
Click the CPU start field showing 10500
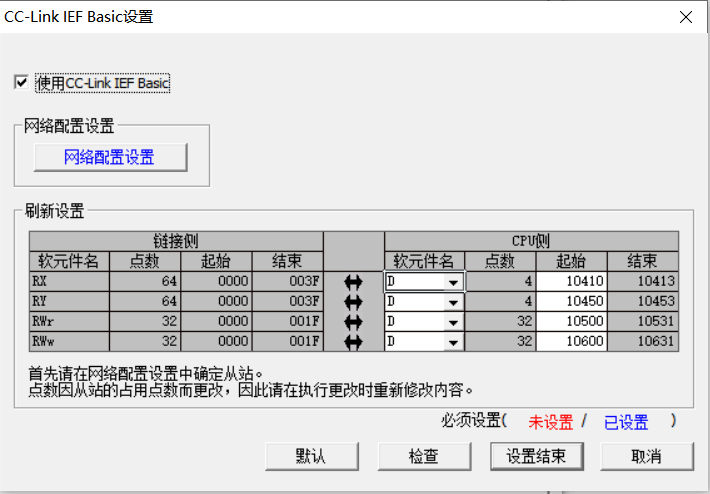pos(571,321)
